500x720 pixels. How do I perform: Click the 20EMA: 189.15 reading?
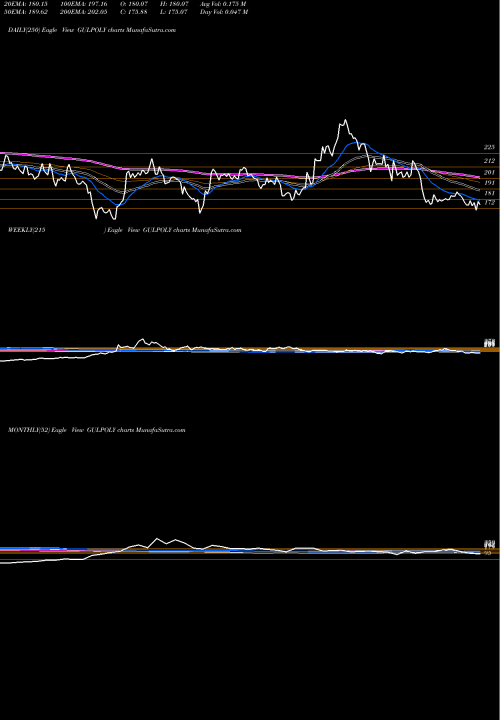point(28,4)
